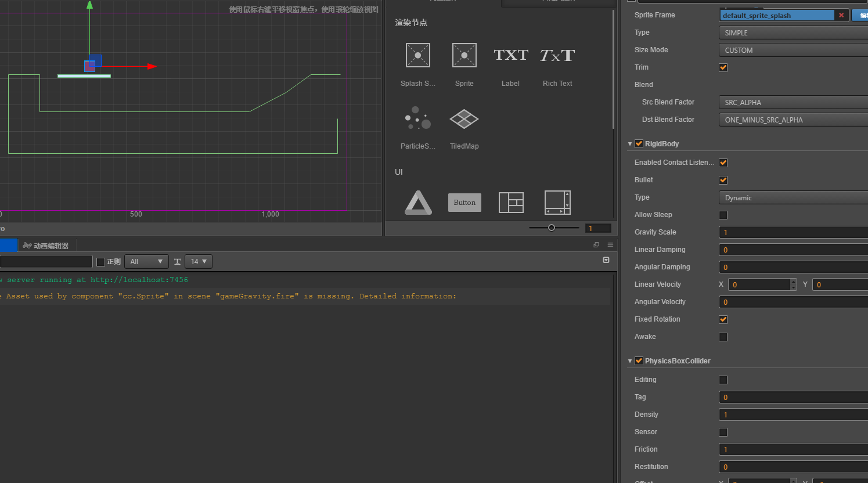Check the Sensor checkbox

coord(723,432)
